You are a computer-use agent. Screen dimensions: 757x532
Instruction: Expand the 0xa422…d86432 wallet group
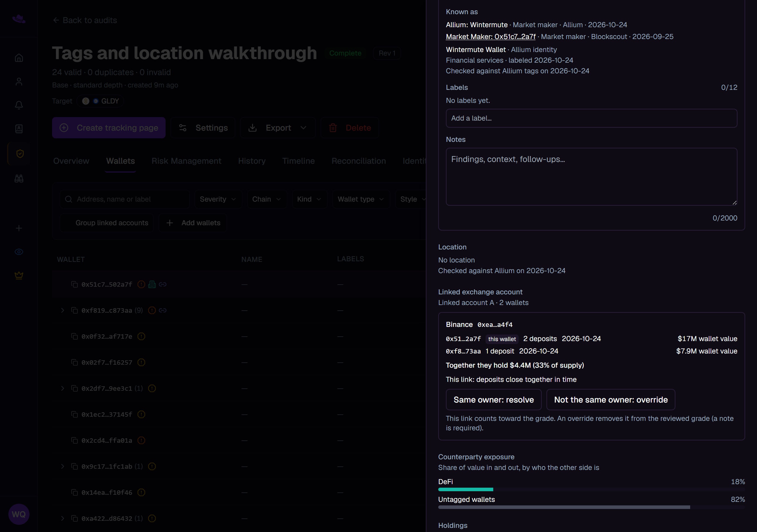(x=63, y=518)
